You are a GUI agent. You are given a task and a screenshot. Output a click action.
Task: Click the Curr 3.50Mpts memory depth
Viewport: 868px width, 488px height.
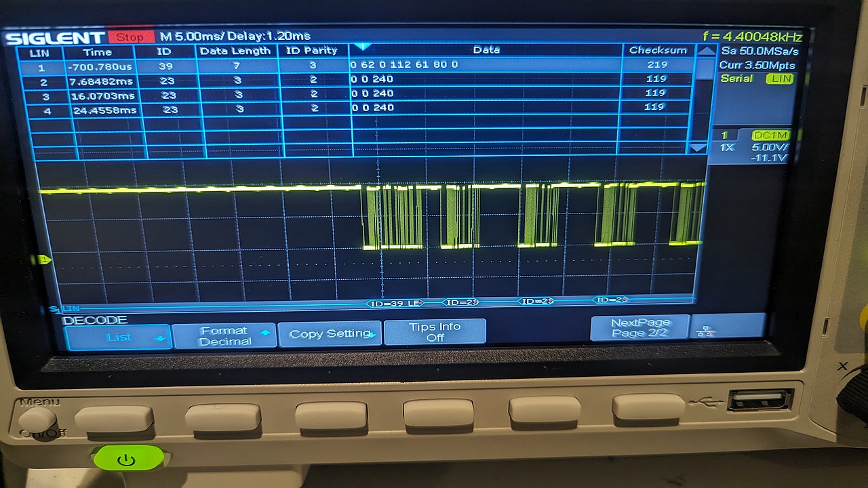coord(757,65)
